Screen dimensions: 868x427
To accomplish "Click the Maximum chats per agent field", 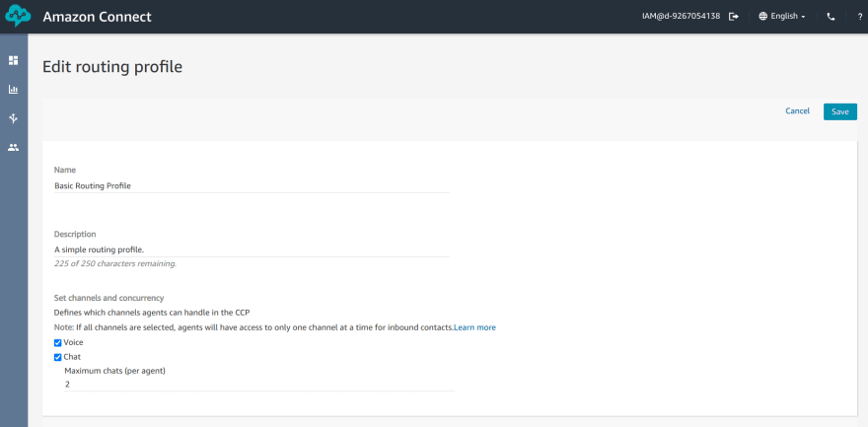I will (259, 384).
